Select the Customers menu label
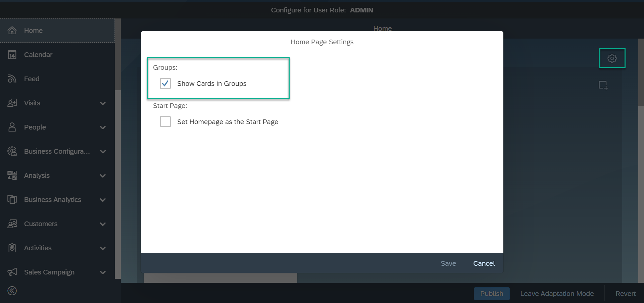Screen dimensions: 644x303 [41, 224]
